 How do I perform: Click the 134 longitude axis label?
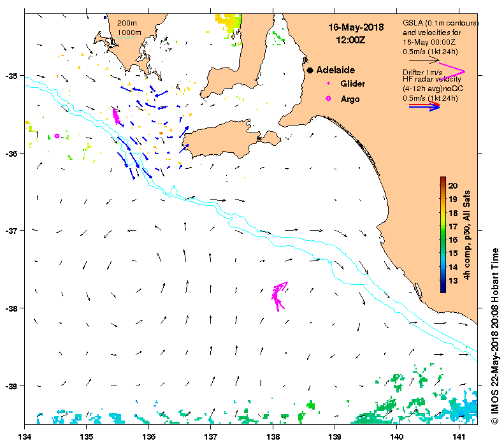pyautogui.click(x=25, y=437)
